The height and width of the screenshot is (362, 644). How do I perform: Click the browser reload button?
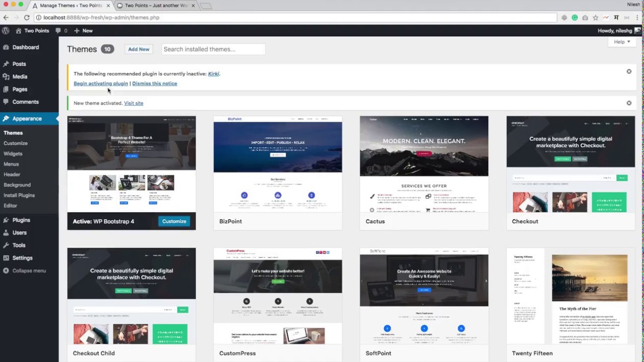[x=27, y=18]
